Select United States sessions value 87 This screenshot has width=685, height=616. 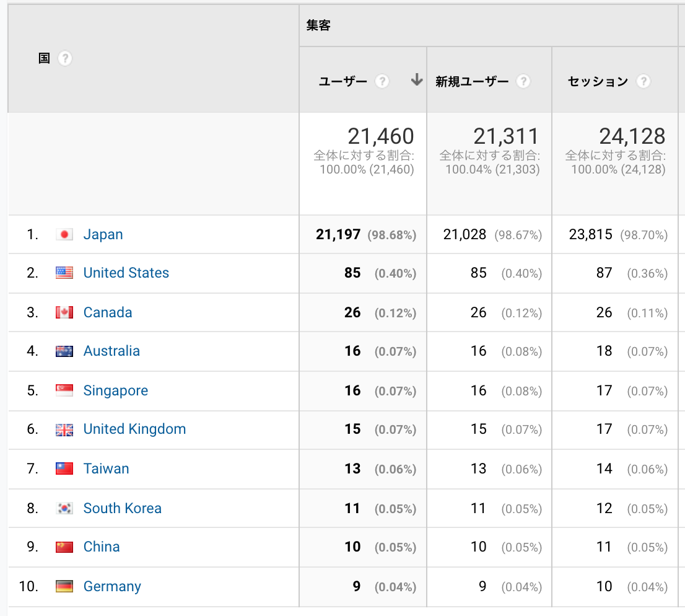(604, 273)
